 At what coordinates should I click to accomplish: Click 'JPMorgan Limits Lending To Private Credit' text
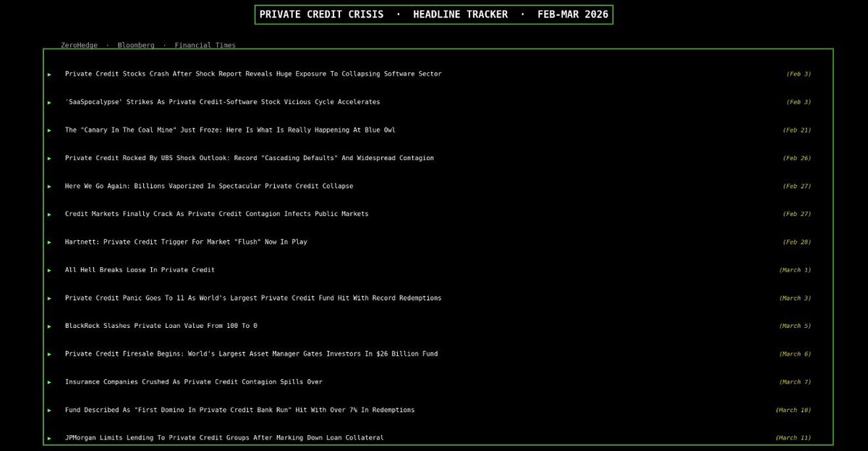(224, 438)
